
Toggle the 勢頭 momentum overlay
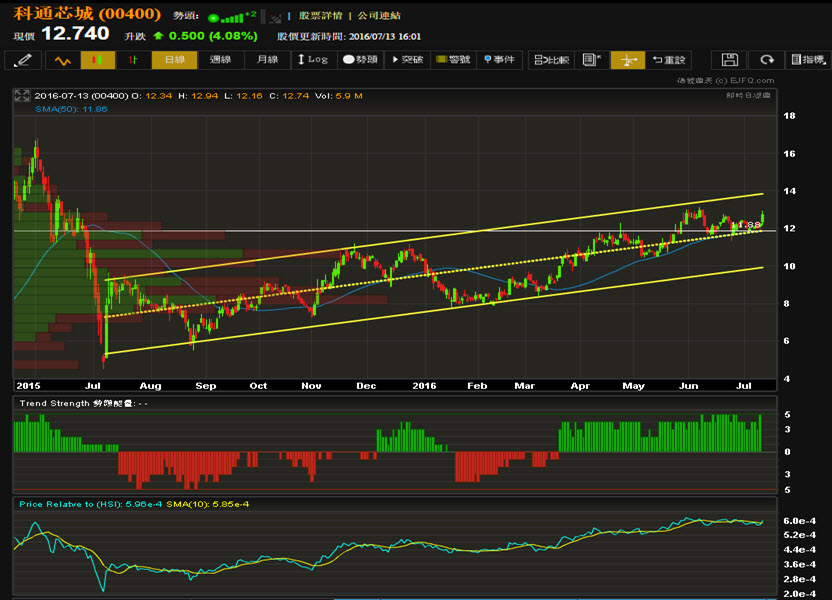[x=360, y=60]
